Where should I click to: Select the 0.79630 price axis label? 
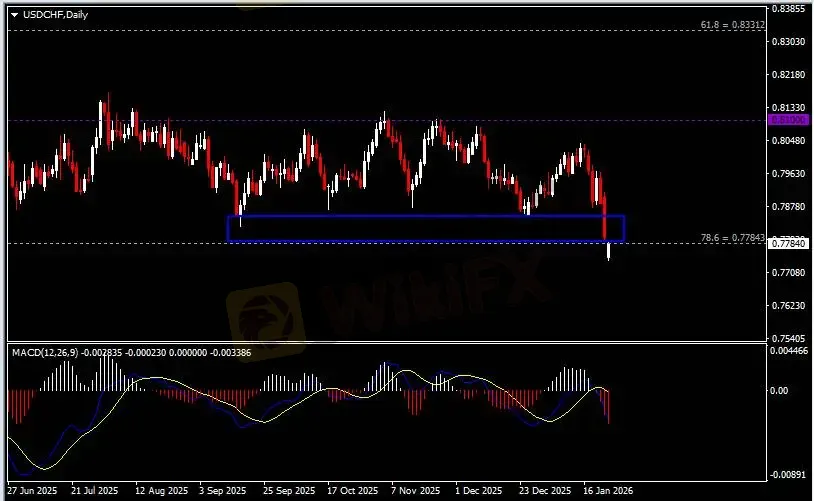[789, 174]
